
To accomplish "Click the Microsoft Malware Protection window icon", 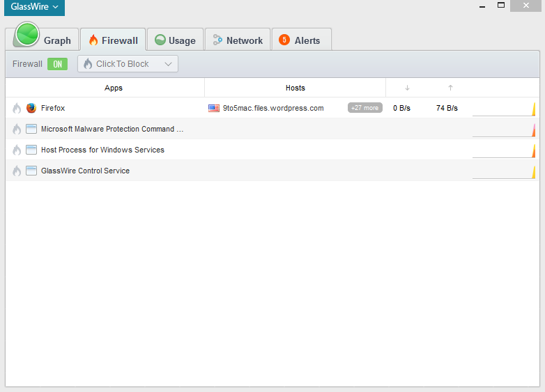I will [x=31, y=129].
